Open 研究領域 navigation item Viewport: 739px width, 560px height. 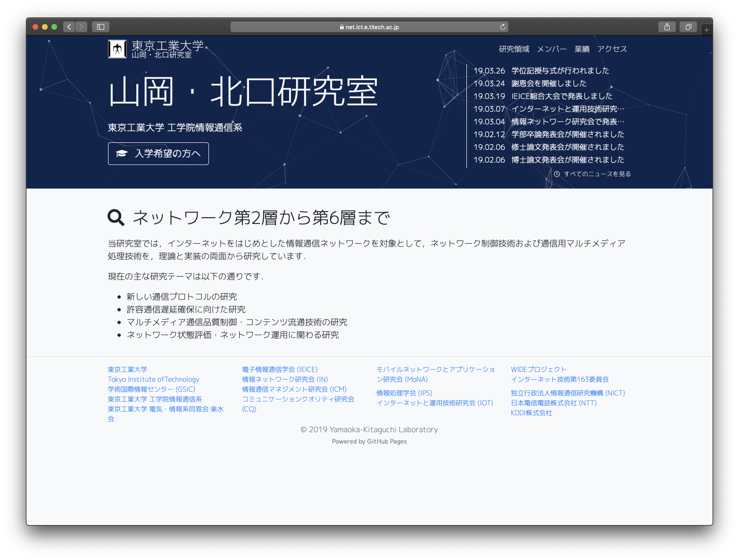pyautogui.click(x=514, y=49)
